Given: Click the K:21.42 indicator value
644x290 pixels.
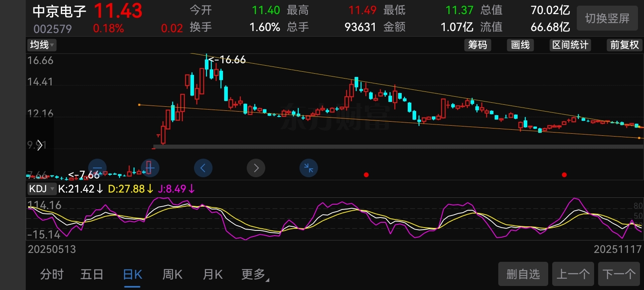Looking at the screenshot, I should 80,189.
